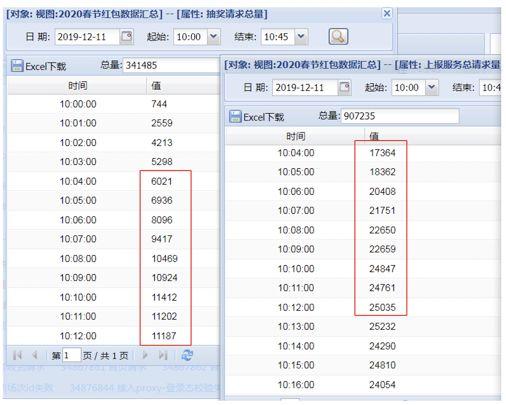Go to next page in left window pager
The image size is (506, 405).
[145, 355]
